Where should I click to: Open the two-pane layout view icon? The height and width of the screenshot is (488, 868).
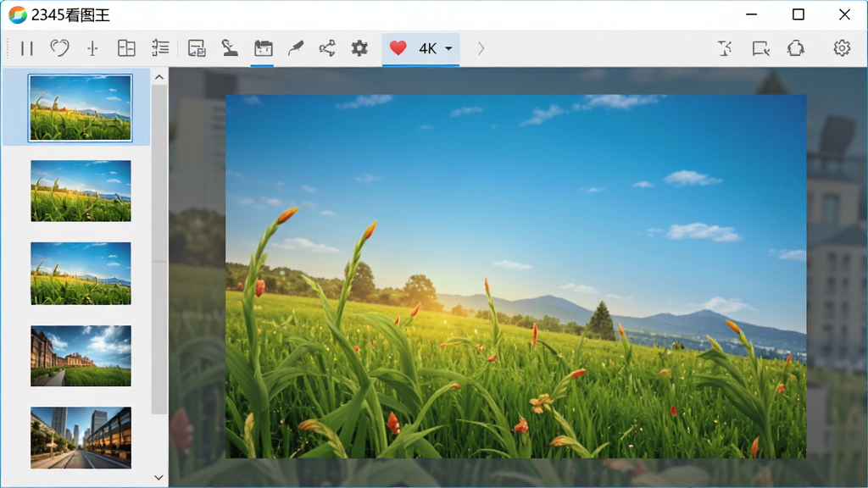pyautogui.click(x=127, y=48)
